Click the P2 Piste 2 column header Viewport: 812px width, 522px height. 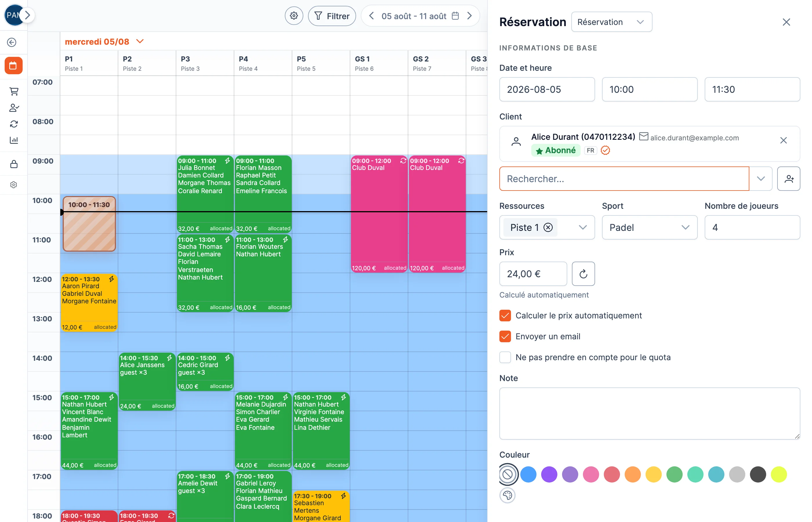(x=147, y=64)
